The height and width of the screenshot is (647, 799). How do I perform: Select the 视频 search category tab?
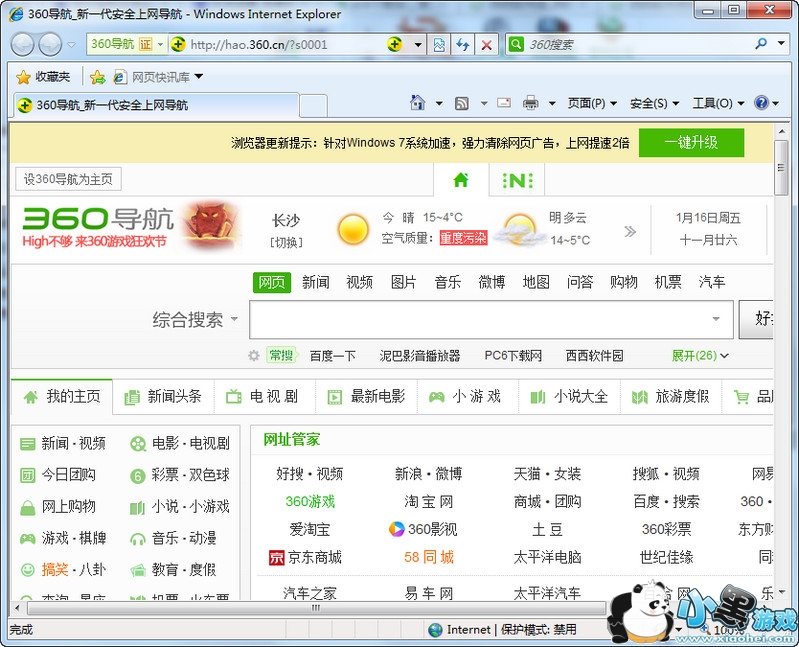tap(359, 282)
